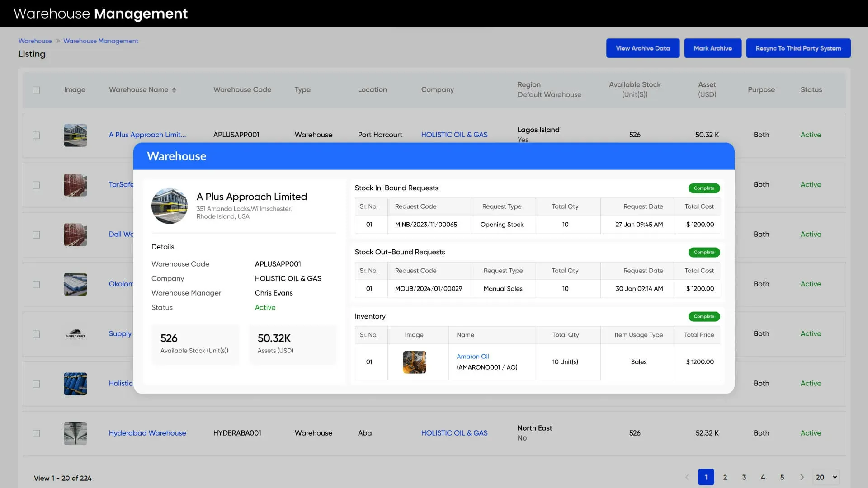
Task: Go to previous page with left chevron
Action: (687, 477)
